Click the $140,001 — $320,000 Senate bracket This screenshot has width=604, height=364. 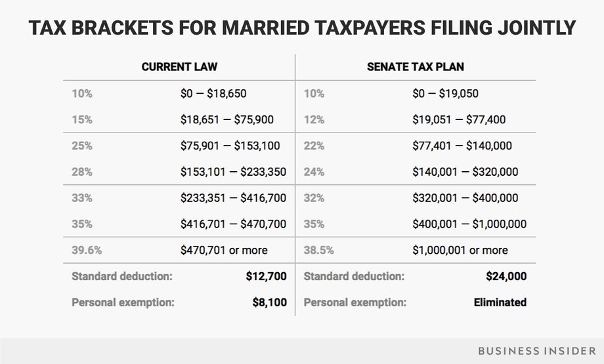tap(465, 172)
